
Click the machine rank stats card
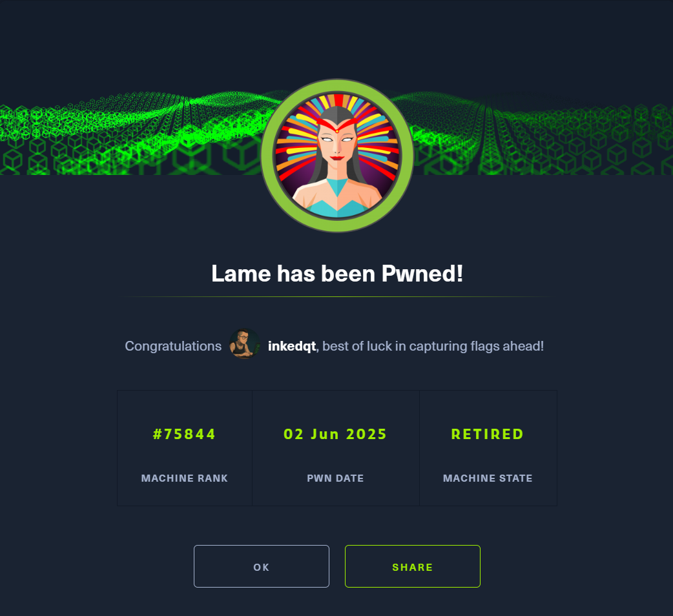tap(185, 448)
